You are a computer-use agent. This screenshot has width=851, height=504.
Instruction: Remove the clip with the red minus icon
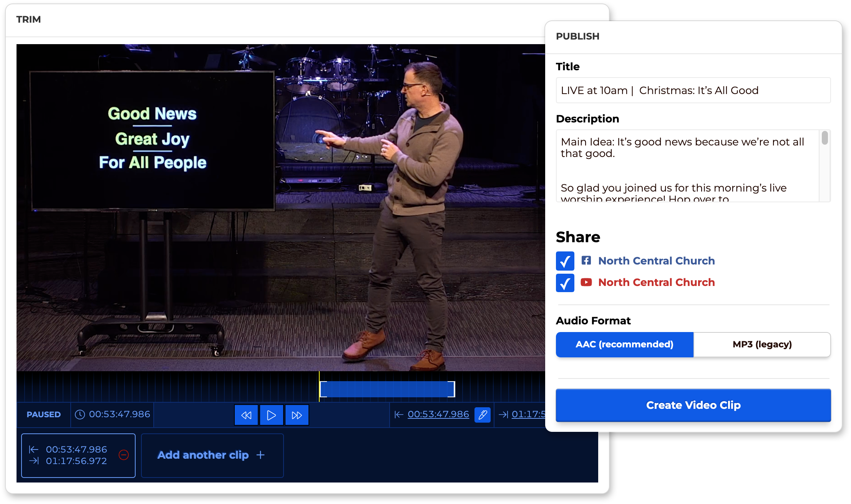point(124,455)
